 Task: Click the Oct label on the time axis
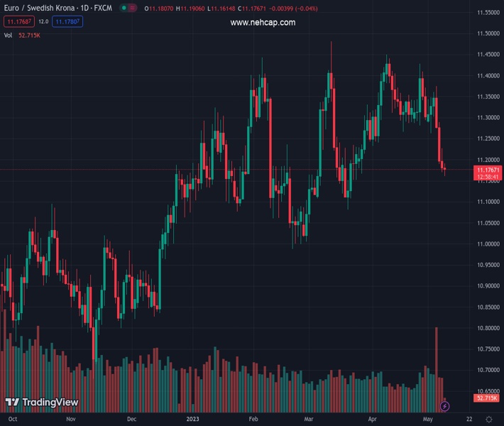[13, 419]
